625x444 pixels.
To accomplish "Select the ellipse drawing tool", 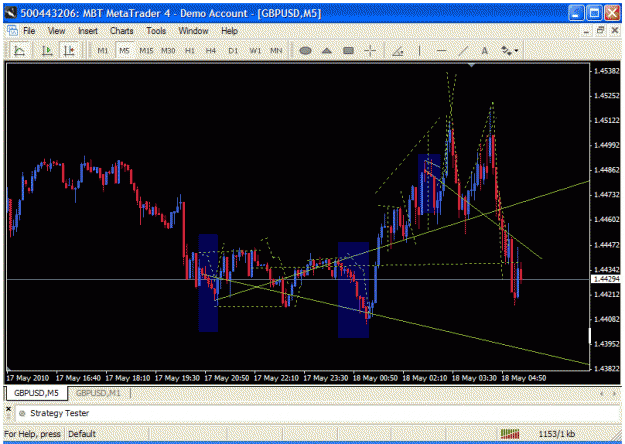I will pos(306,51).
